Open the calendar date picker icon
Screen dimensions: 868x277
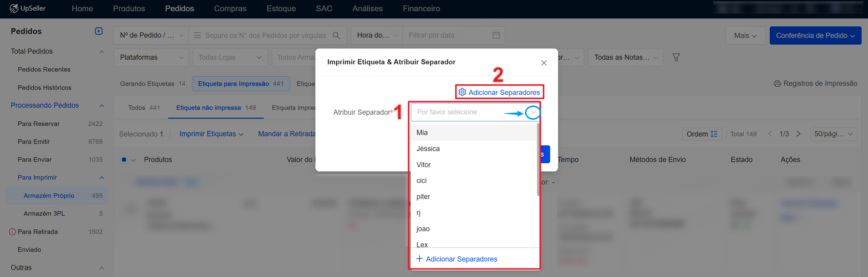point(496,35)
